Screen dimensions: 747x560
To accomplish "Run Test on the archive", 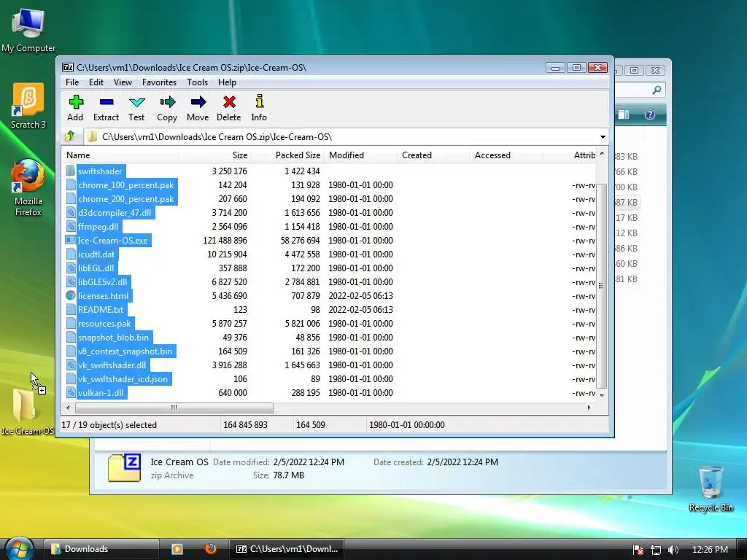I will (136, 108).
